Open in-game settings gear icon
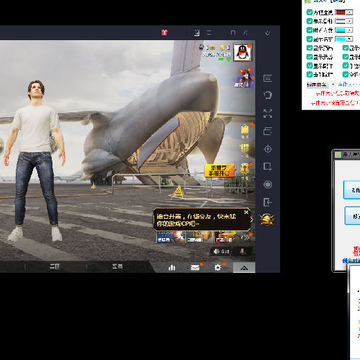360x360 pixels. [x=218, y=267]
